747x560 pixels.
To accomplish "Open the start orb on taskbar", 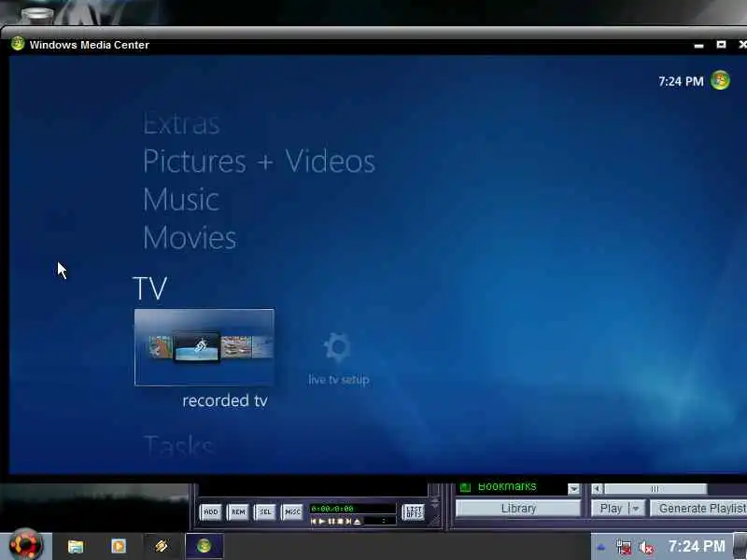I will click(25, 544).
